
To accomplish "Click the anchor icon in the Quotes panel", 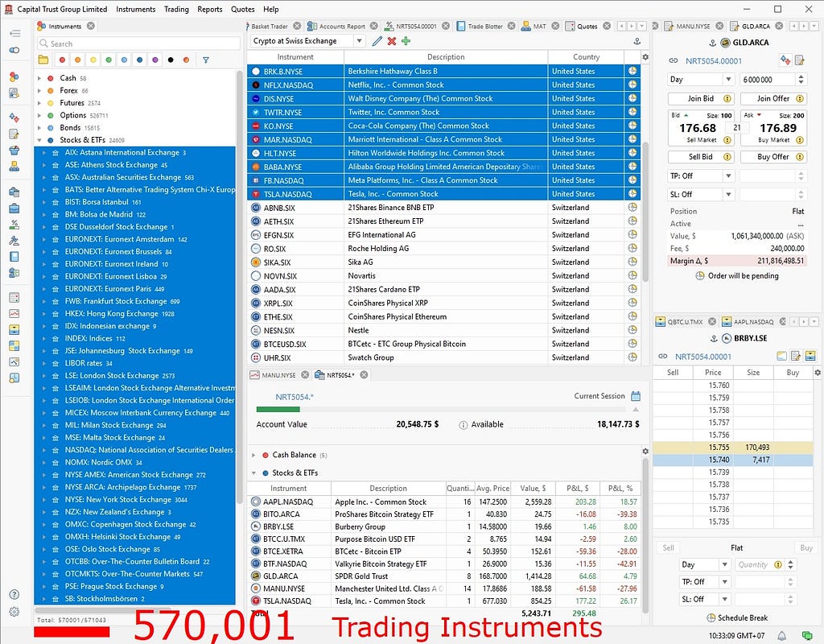I will 637,41.
